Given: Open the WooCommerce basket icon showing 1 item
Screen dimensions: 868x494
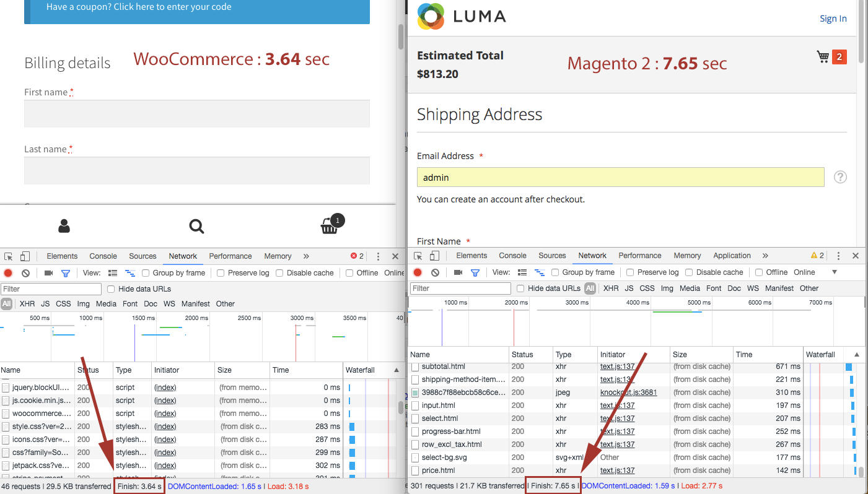Looking at the screenshot, I should [330, 227].
